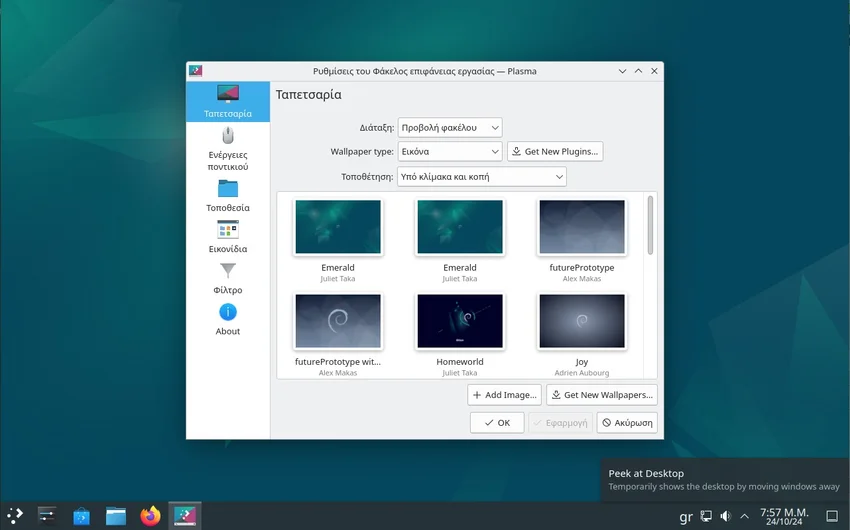Launch Discover store from taskbar
The image size is (850, 530).
coord(81,515)
